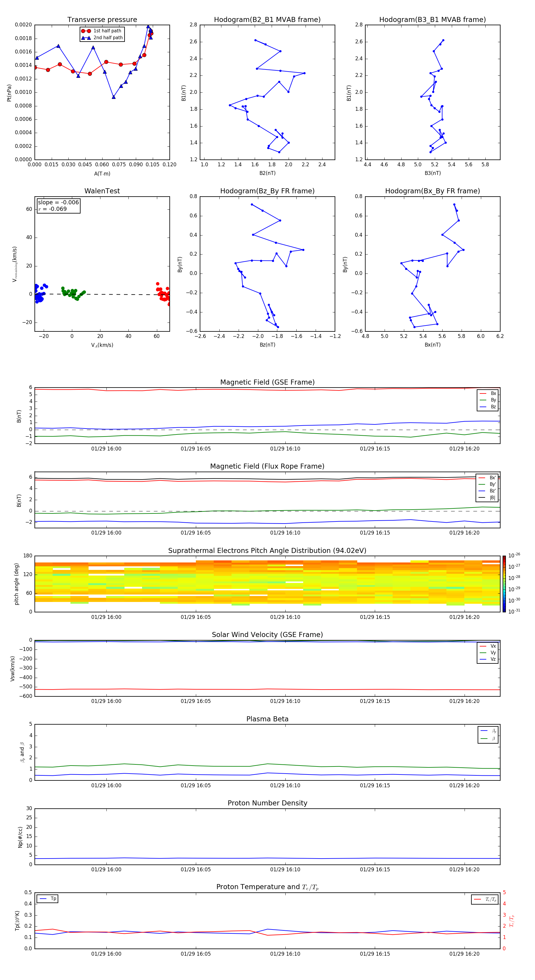This screenshot has width=535, height=980.
Task: Click the 'Hodogram(B2_B1 MVAB frame)' title
Action: point(267,20)
